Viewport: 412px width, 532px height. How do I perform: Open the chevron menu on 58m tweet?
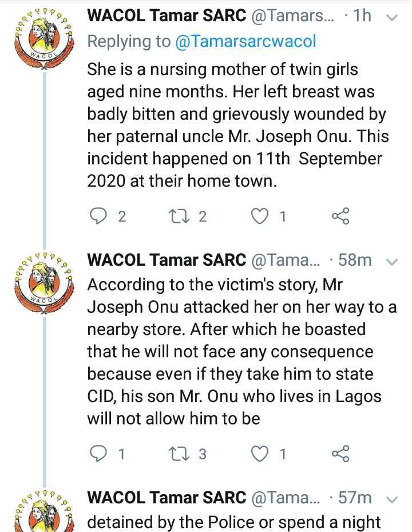(392, 262)
